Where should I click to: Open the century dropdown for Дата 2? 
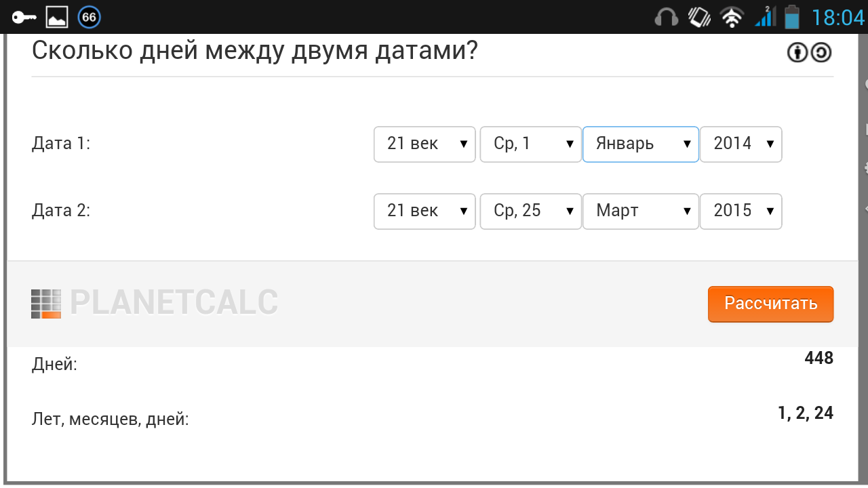pos(425,211)
